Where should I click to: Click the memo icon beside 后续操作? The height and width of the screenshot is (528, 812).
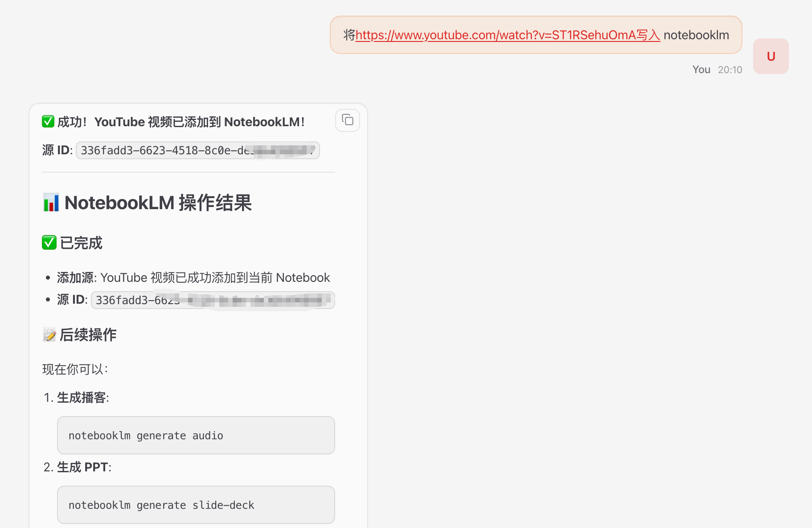pyautogui.click(x=49, y=334)
